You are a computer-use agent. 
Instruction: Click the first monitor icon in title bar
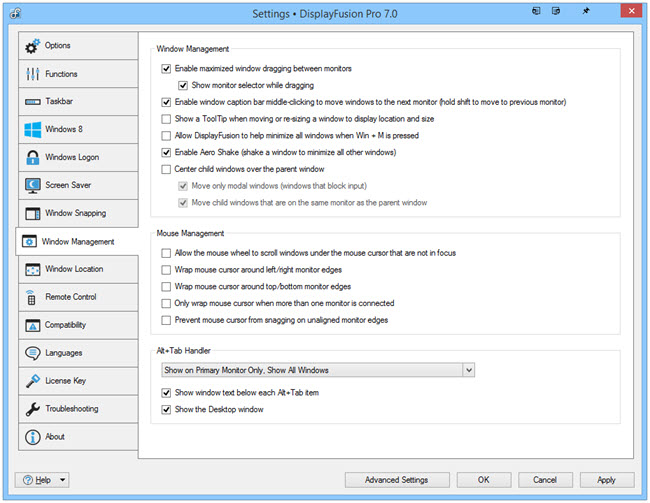coord(536,11)
